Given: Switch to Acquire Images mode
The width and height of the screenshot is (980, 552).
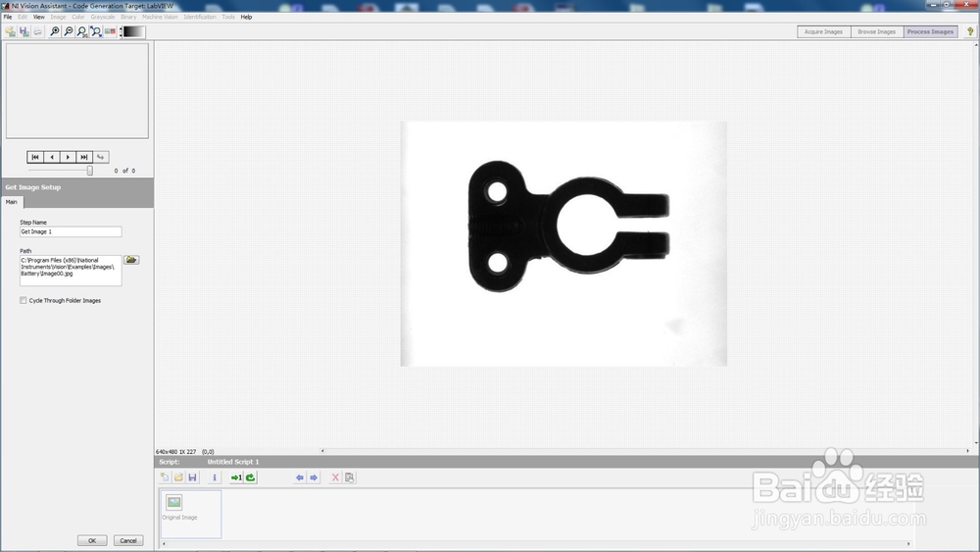Looking at the screenshot, I should click(824, 31).
